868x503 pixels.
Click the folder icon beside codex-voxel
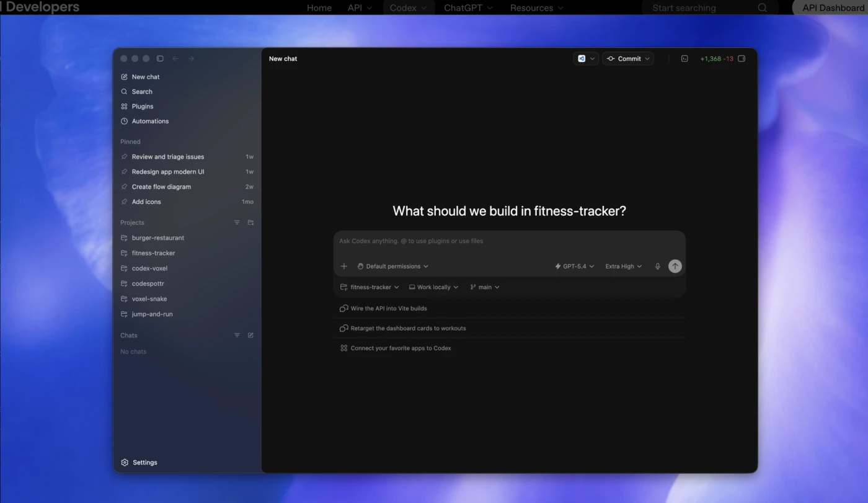click(x=124, y=269)
